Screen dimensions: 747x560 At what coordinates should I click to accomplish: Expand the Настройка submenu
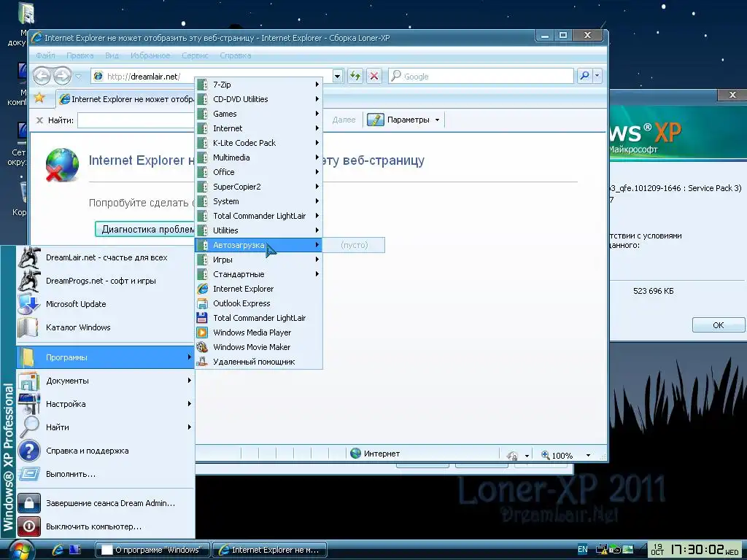tap(106, 404)
